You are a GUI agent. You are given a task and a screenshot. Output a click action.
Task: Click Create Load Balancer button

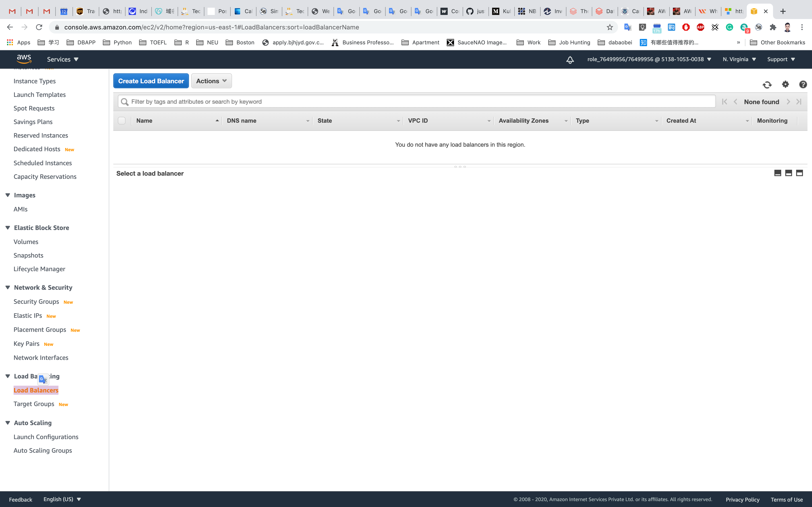[x=151, y=81]
